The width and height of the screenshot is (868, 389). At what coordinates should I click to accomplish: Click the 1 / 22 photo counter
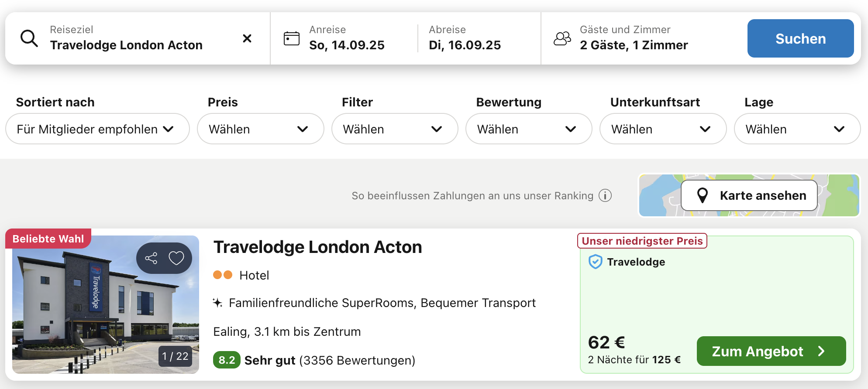[x=175, y=356]
